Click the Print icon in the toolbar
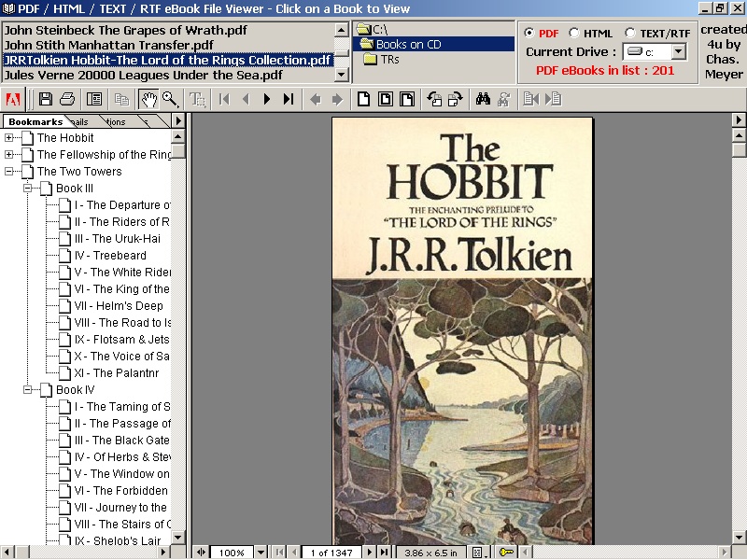Viewport: 747px width, 560px height. coord(67,99)
